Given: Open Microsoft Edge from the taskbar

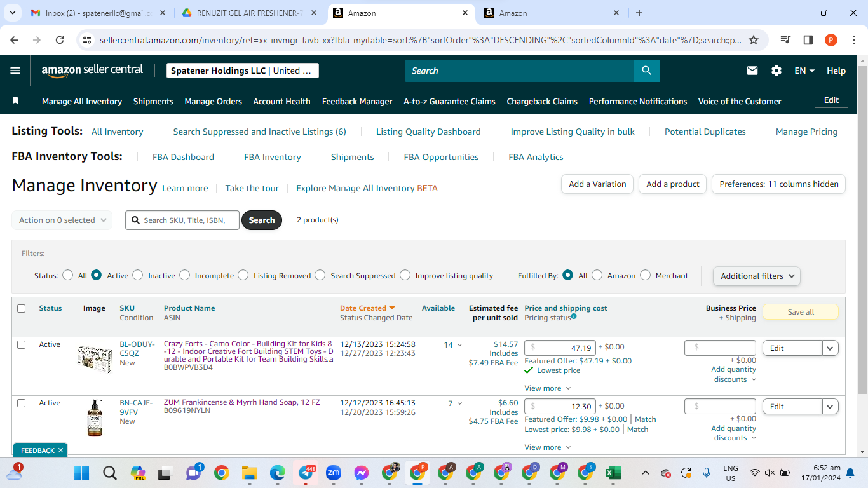Looking at the screenshot, I should click(x=278, y=473).
